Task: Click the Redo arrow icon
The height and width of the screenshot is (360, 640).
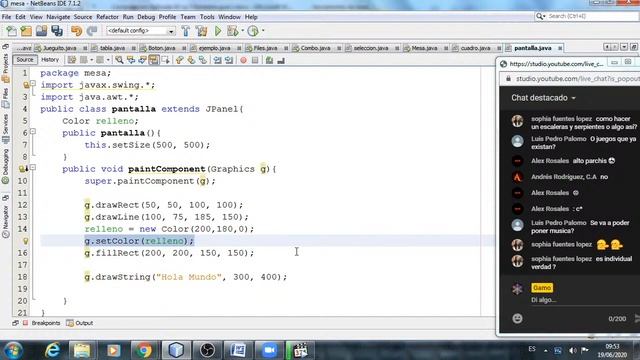Action: (92, 31)
